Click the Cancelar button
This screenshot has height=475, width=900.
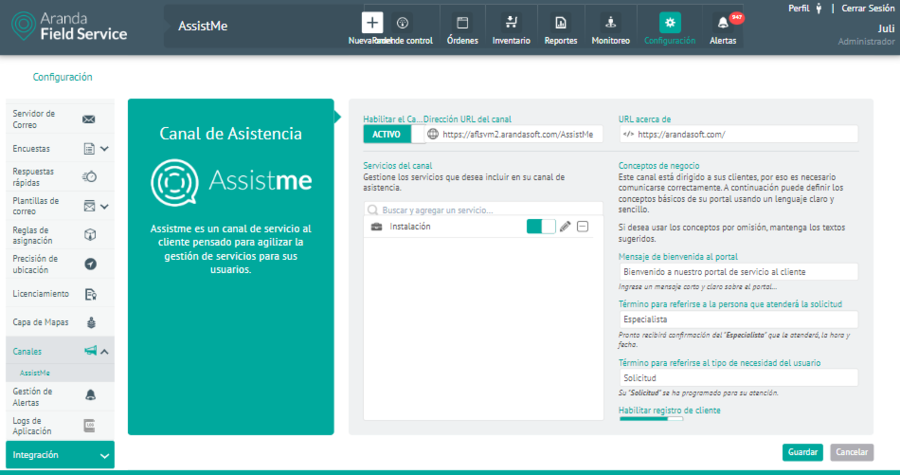click(x=852, y=452)
